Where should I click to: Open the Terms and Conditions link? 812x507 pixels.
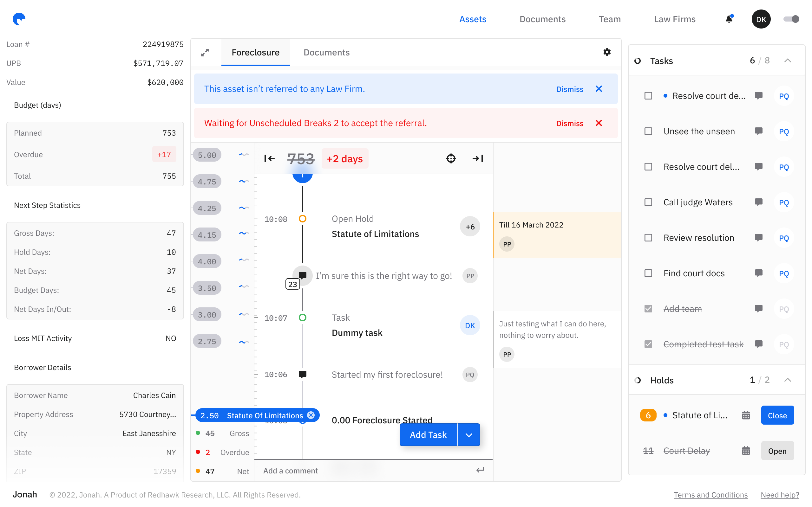pyautogui.click(x=710, y=495)
